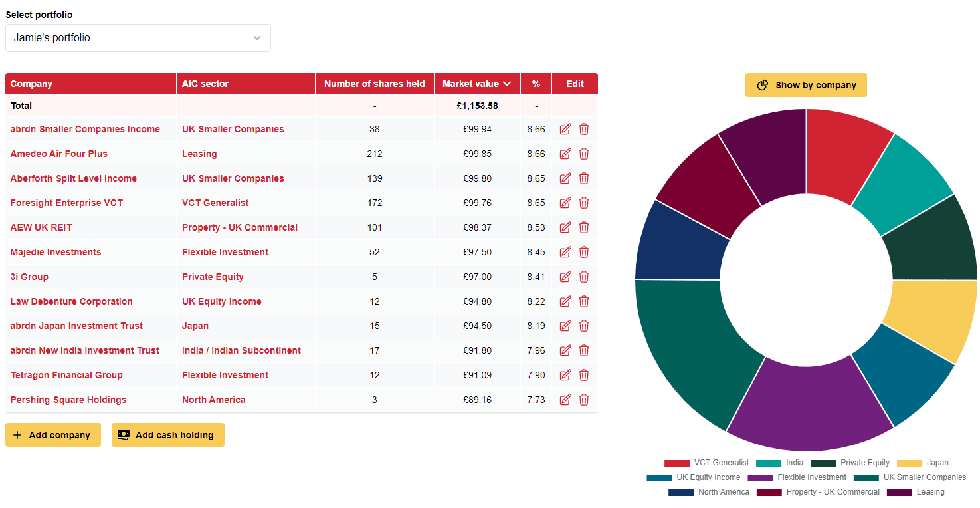Edit the Law Debenture Corporation holding
Image resolution: width=980 pixels, height=508 pixels.
tap(565, 301)
